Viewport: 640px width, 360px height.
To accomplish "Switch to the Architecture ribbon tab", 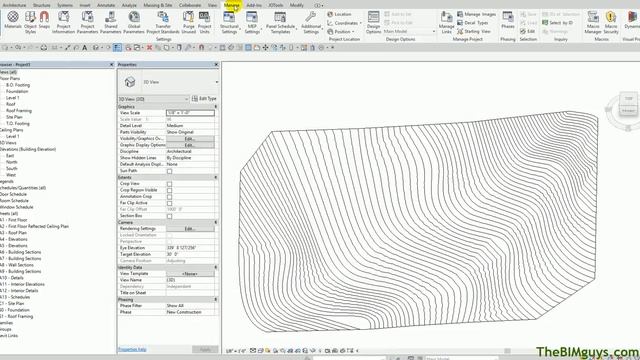I will (14, 5).
